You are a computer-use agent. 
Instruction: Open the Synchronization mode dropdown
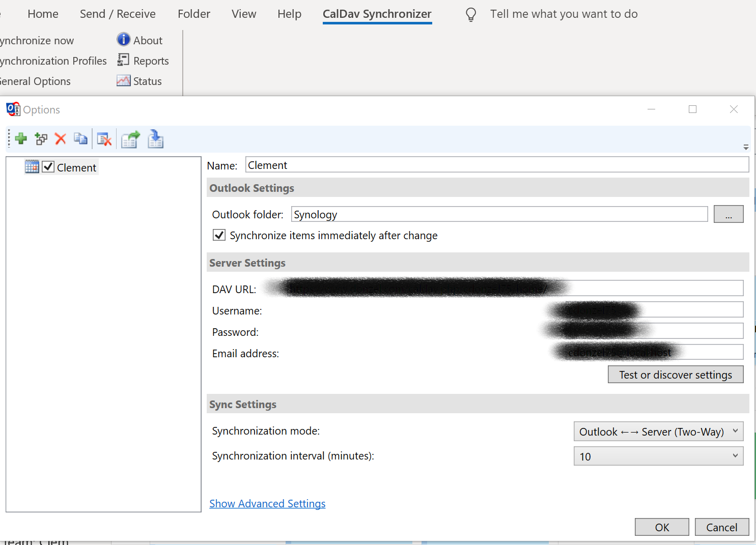tap(658, 432)
